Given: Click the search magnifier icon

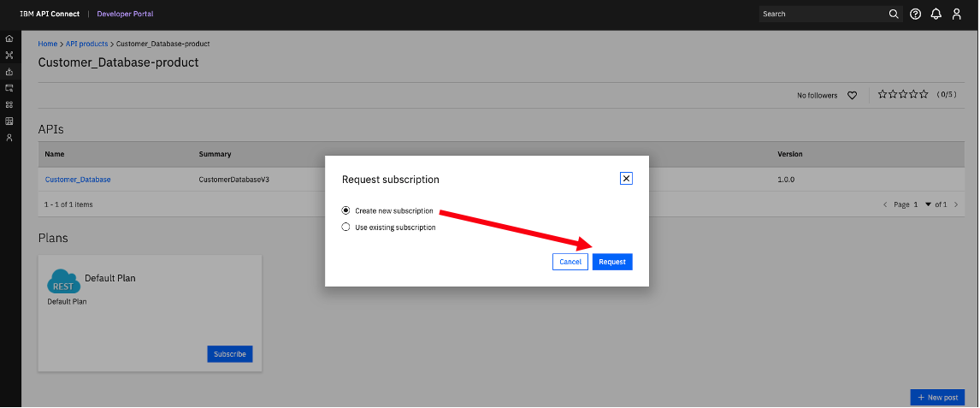Looking at the screenshot, I should (x=894, y=14).
